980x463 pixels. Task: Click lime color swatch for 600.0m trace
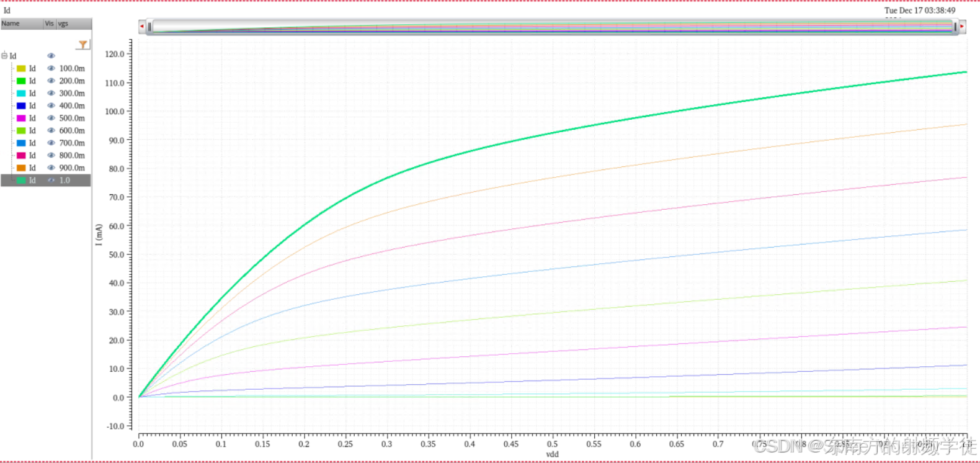point(21,130)
